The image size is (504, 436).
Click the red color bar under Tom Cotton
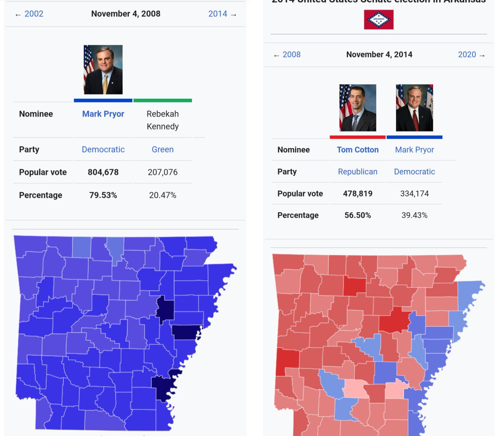point(358,137)
